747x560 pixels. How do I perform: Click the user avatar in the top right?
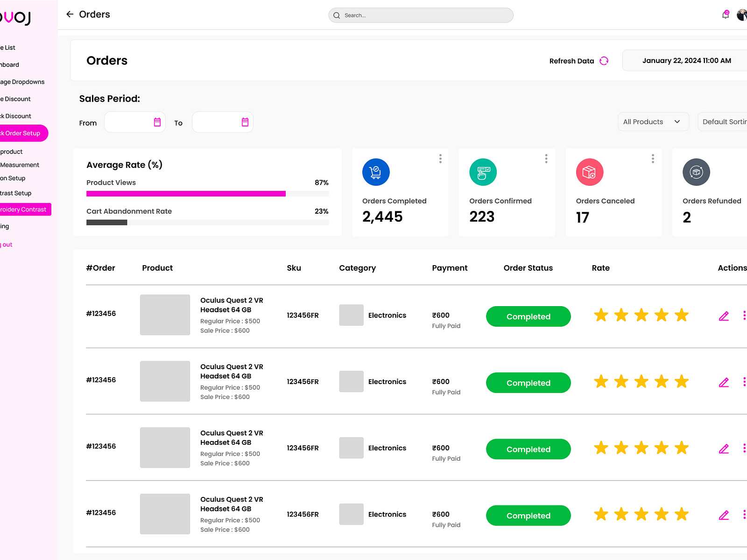point(741,14)
